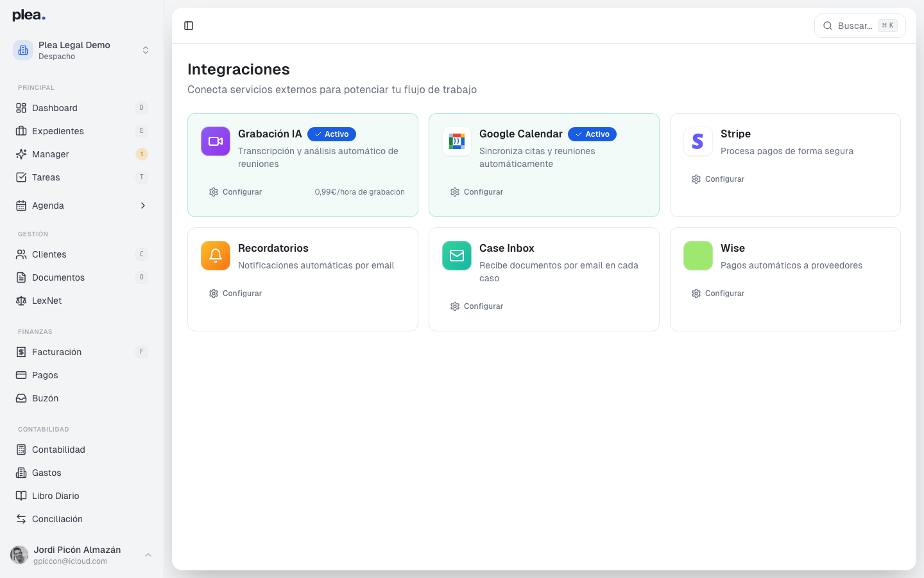
Task: Click the Google Calendar integration icon
Action: (x=456, y=141)
